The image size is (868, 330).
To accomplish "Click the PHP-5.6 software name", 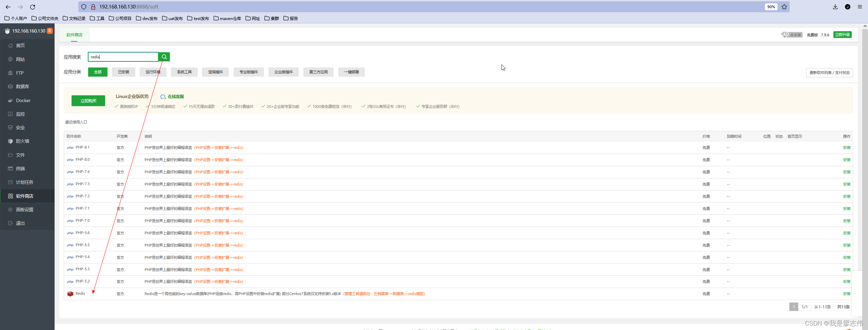I will tap(83, 233).
